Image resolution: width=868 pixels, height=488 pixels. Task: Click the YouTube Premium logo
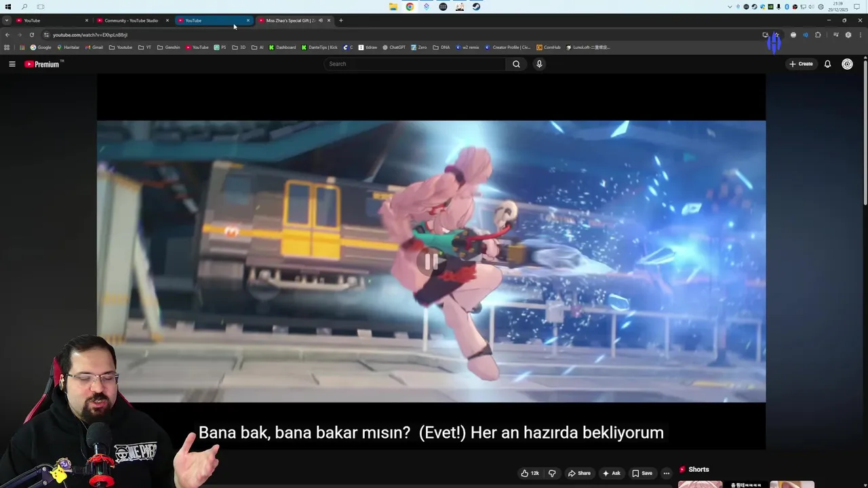[x=43, y=64]
